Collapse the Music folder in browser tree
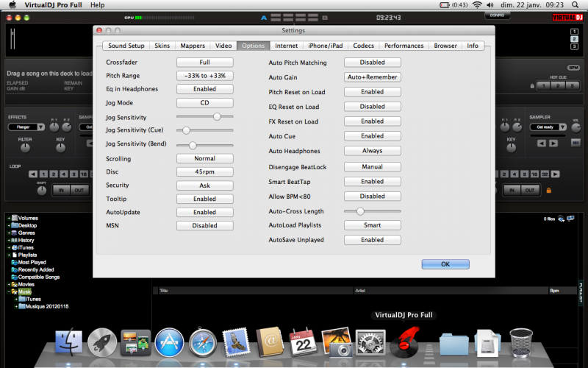This screenshot has height=368, width=588. [7, 291]
